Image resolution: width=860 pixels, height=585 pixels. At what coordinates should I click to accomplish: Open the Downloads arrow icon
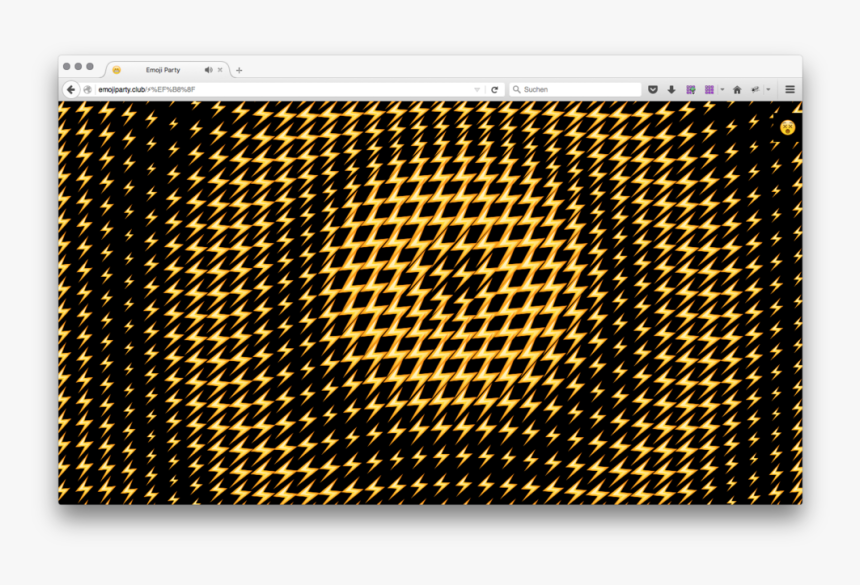click(x=672, y=90)
